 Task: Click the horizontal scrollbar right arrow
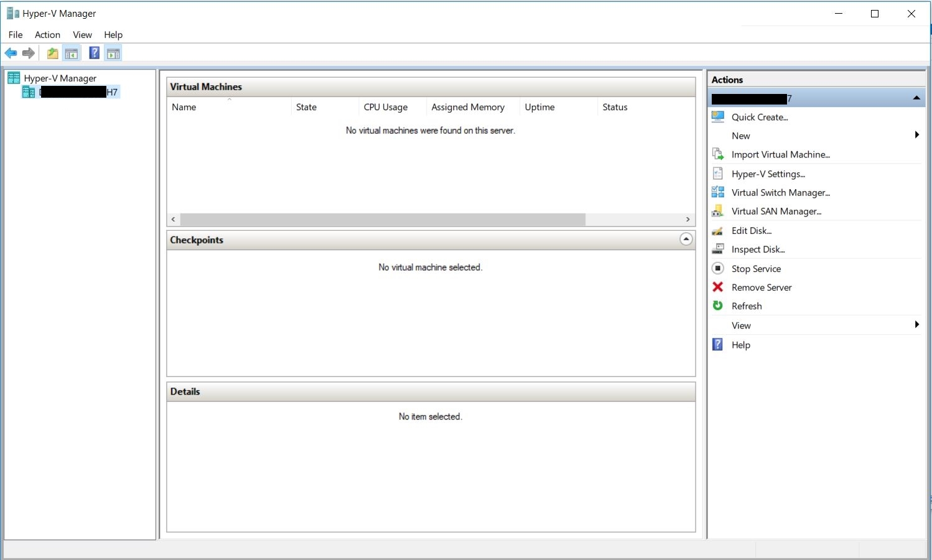pyautogui.click(x=687, y=219)
